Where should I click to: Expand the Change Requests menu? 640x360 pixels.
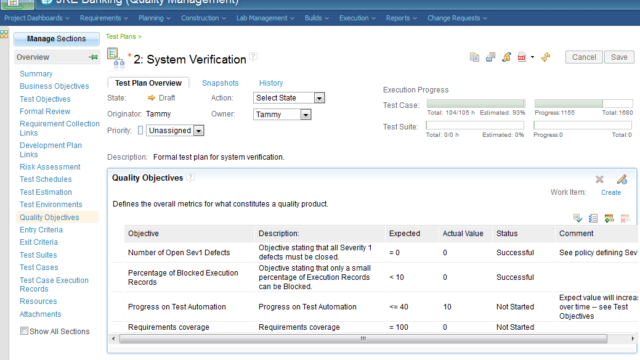click(x=457, y=18)
